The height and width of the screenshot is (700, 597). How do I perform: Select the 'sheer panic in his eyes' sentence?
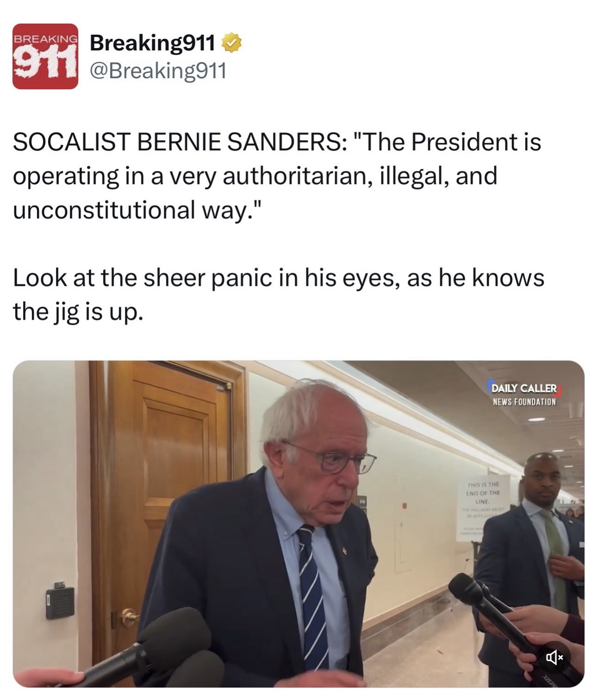point(279,295)
